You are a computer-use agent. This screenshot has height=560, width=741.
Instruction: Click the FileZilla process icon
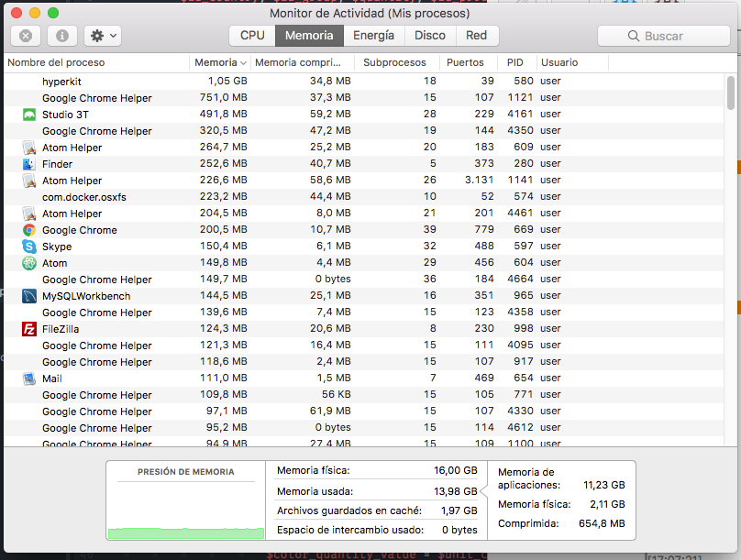click(29, 329)
